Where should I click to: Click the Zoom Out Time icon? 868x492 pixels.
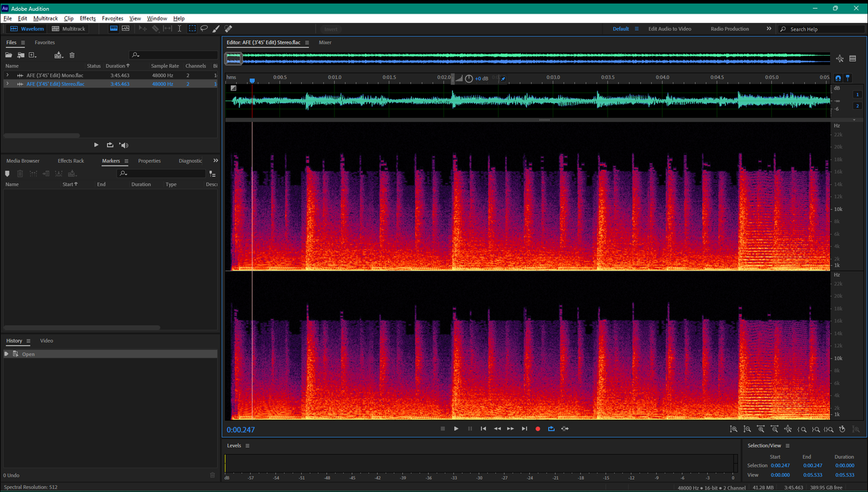click(774, 429)
